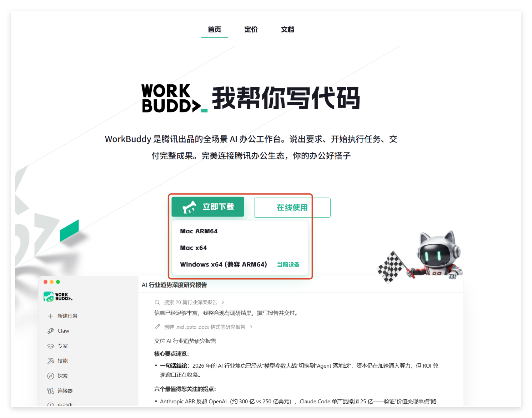Click the red close window dot
The width and height of the screenshot is (532, 418).
pyautogui.click(x=45, y=282)
